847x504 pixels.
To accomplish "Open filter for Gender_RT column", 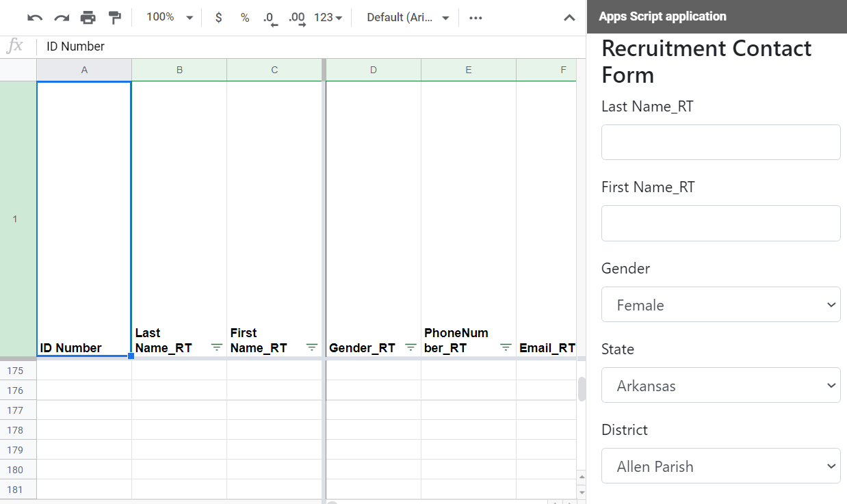I will [411, 347].
